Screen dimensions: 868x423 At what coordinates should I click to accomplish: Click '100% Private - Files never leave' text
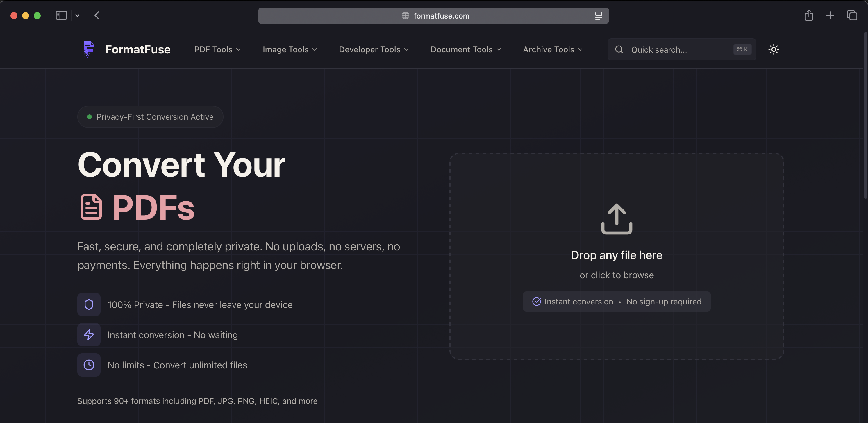coord(200,305)
